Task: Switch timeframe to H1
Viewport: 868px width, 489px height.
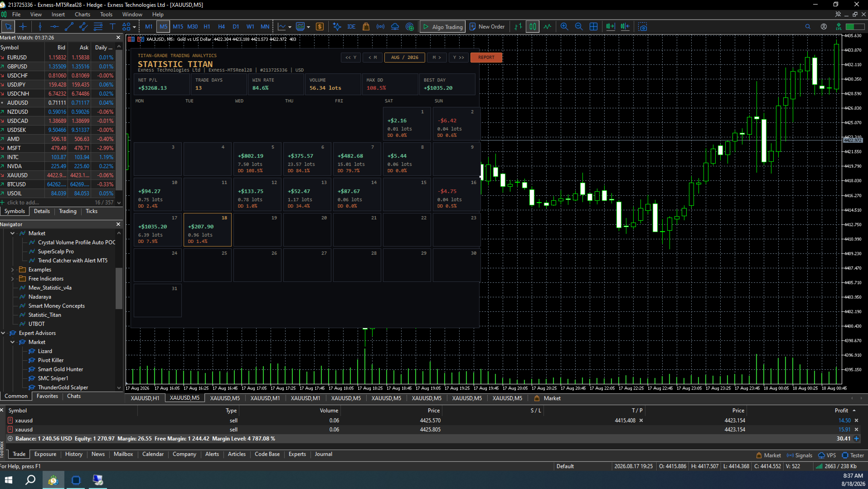Action: [x=207, y=27]
